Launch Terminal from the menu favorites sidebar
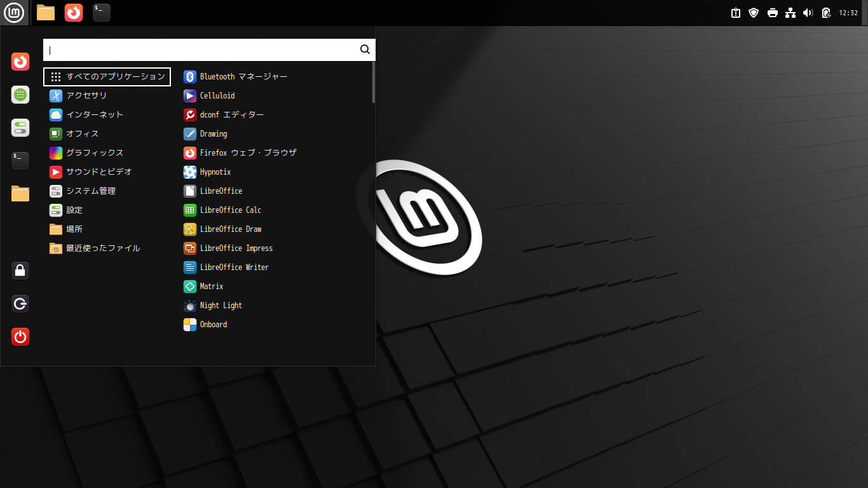Image resolution: width=868 pixels, height=488 pixels. click(x=20, y=161)
